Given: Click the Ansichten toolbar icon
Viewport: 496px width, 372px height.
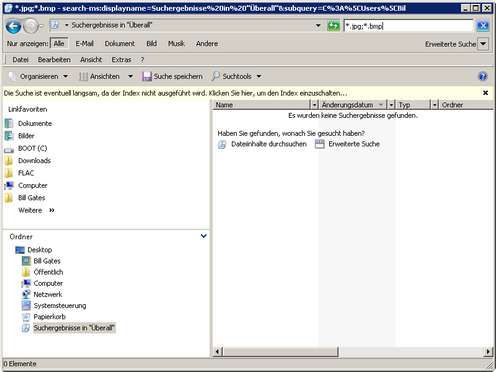Looking at the screenshot, I should (83, 76).
